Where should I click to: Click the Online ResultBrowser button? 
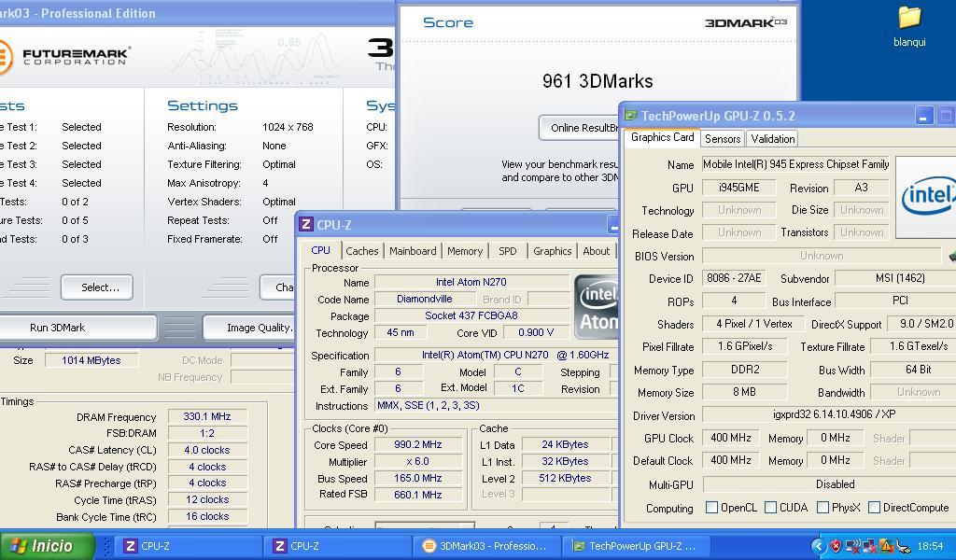(579, 128)
